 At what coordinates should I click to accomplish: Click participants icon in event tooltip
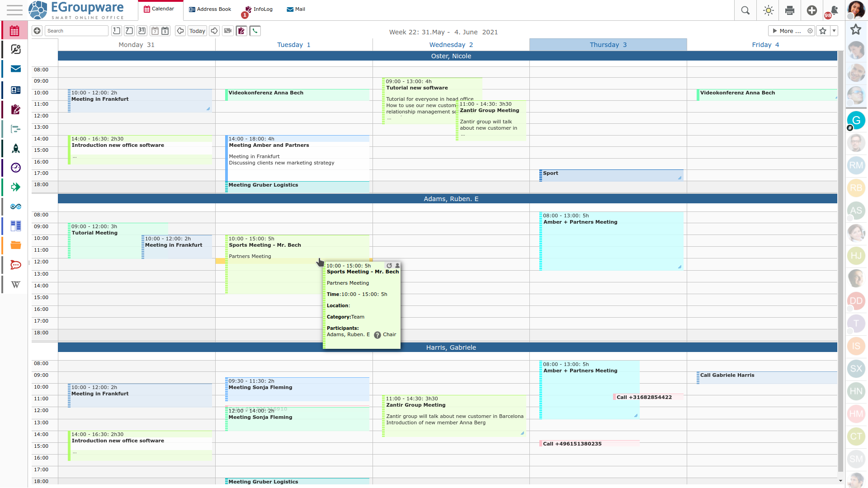click(397, 266)
